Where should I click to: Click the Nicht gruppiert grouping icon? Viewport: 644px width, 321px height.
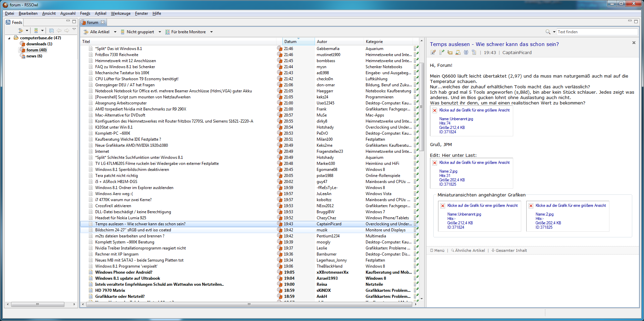[x=123, y=32]
